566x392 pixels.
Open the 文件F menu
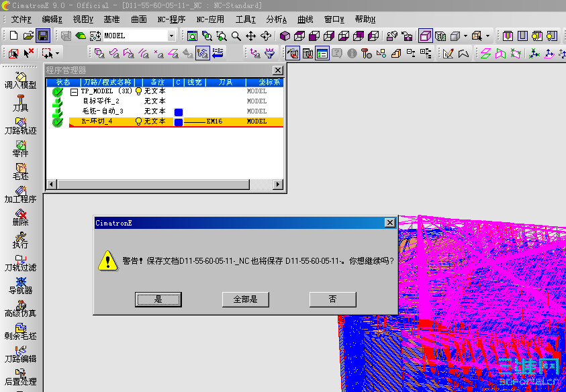click(x=21, y=19)
